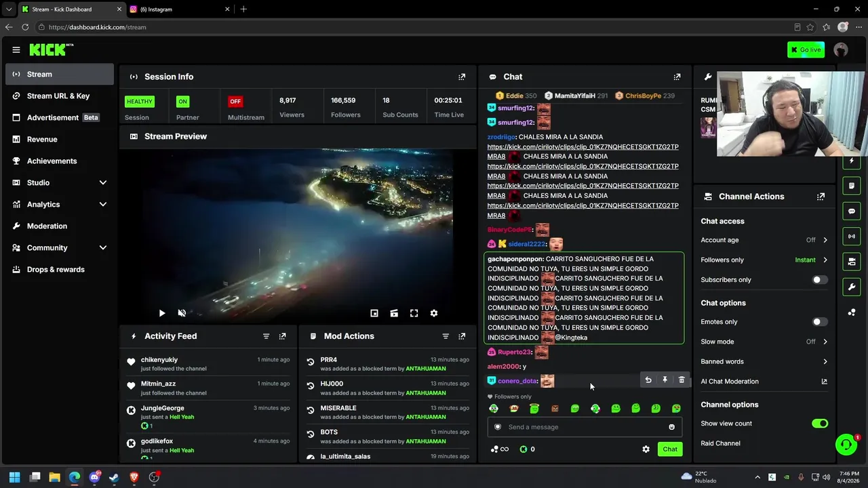Open Stream URL & Key page
Screen dimensions: 868x488
tap(60, 96)
